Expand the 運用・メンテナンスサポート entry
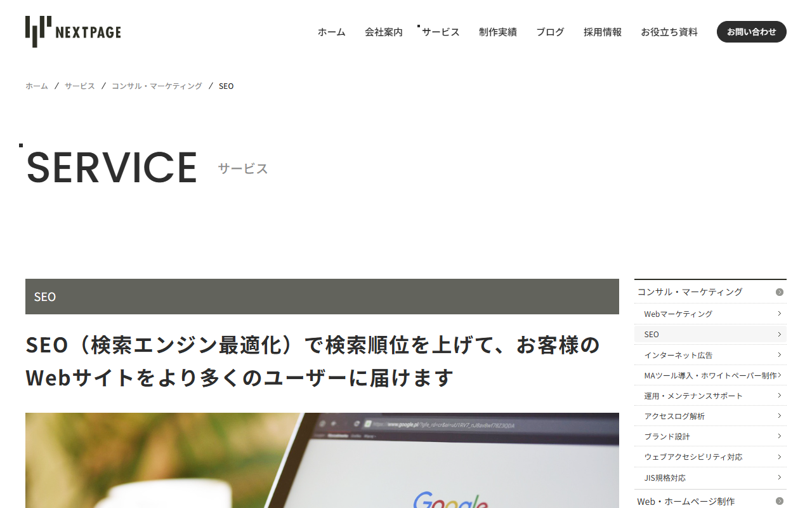 pyautogui.click(x=779, y=395)
